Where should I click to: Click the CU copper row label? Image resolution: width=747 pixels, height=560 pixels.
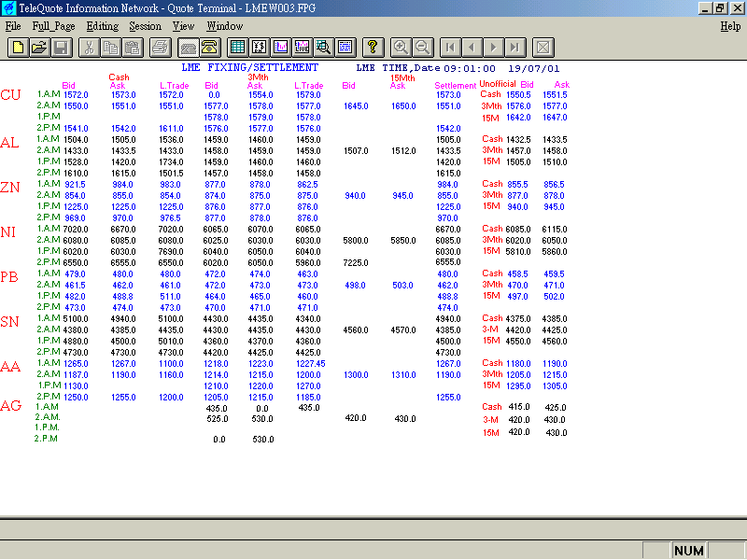[x=10, y=95]
